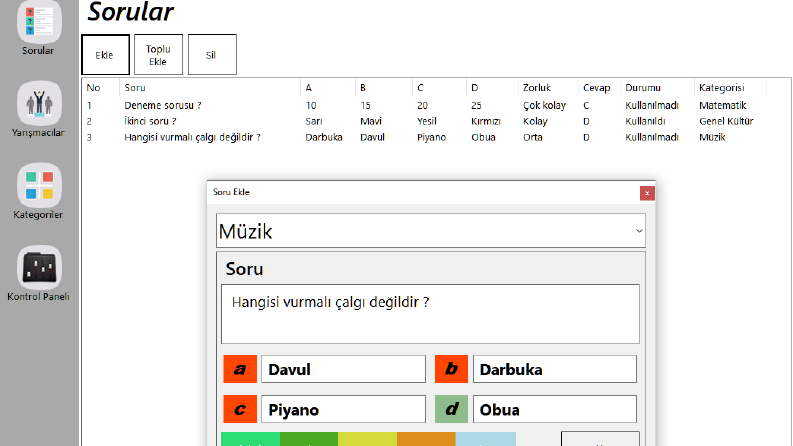Click the Ekle button

105,55
